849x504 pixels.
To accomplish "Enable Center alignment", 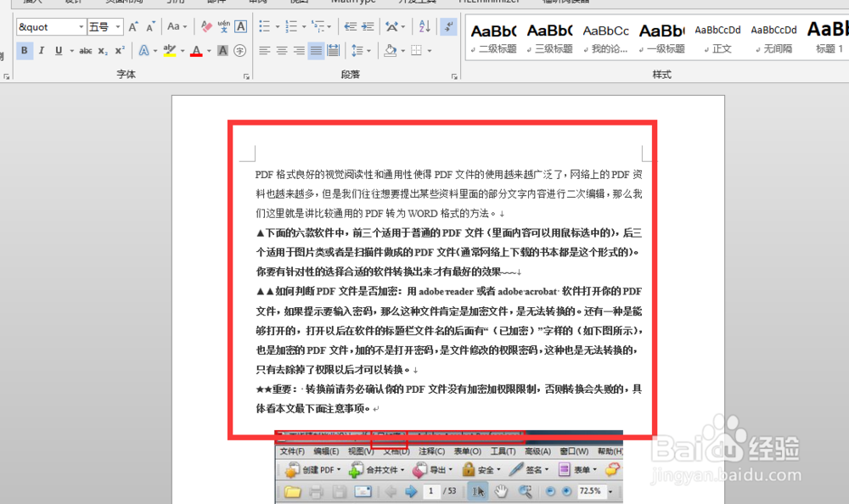I will (x=282, y=51).
